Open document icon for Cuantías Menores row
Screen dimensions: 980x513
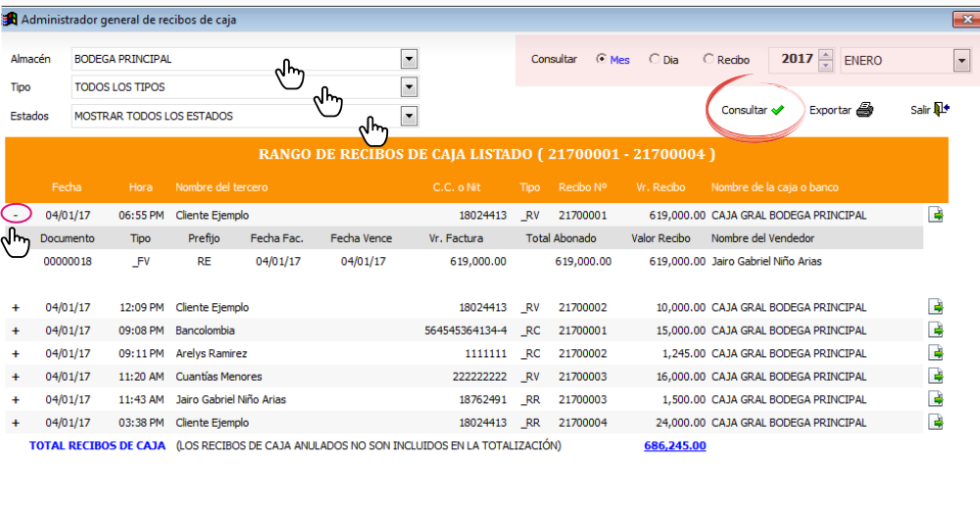936,376
